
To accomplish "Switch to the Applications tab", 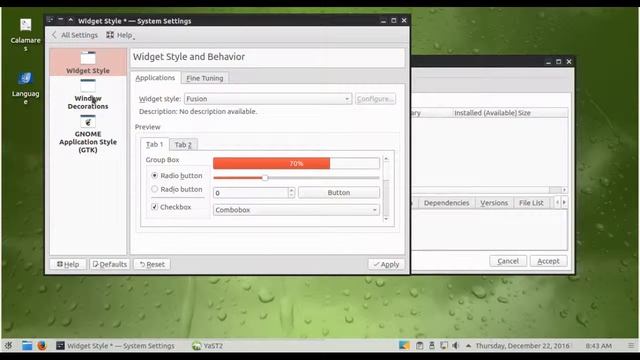I will (x=155, y=78).
